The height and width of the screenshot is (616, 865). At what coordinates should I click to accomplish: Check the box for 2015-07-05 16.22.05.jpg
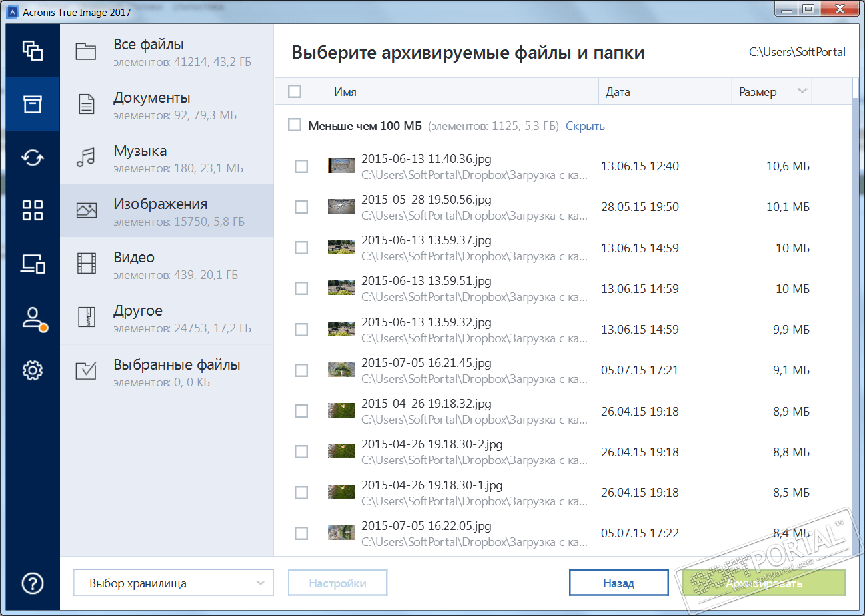pos(301,533)
